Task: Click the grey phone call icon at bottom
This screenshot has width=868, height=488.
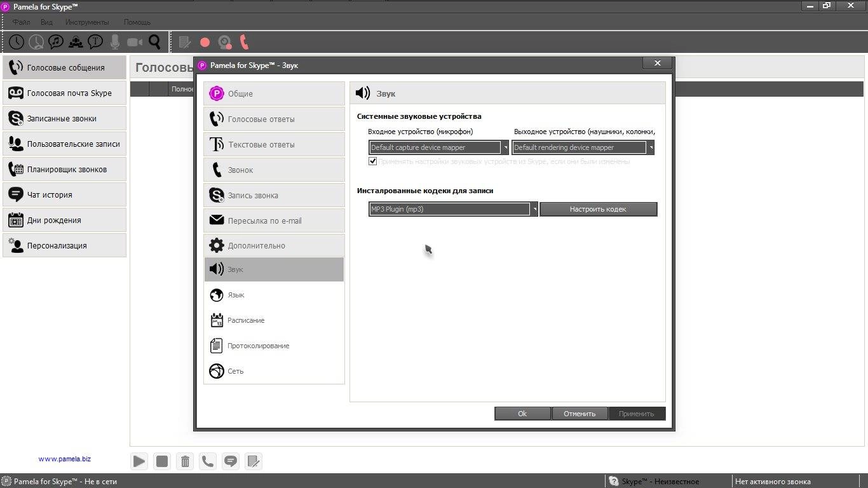Action: pos(208,461)
